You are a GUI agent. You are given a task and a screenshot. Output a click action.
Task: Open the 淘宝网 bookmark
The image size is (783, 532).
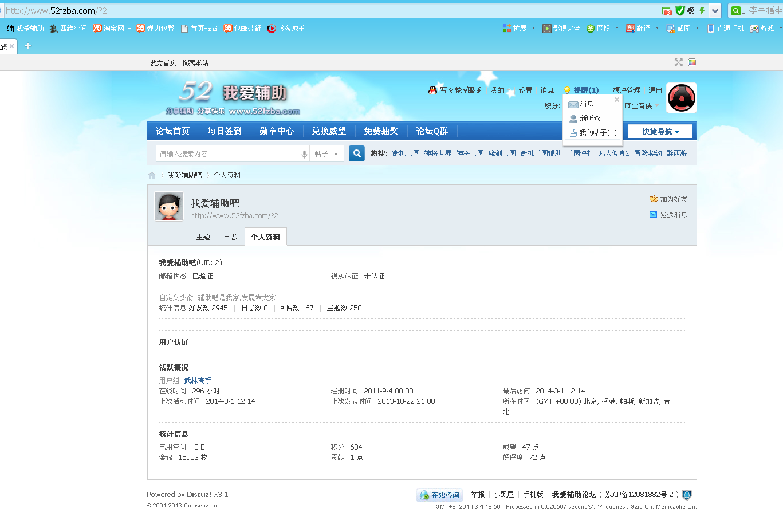tap(112, 28)
